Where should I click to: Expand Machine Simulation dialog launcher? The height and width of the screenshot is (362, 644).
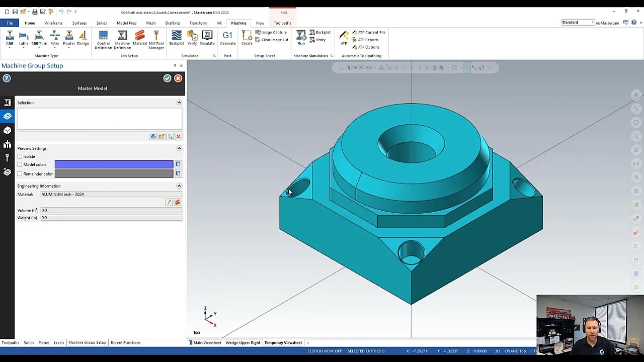click(331, 56)
